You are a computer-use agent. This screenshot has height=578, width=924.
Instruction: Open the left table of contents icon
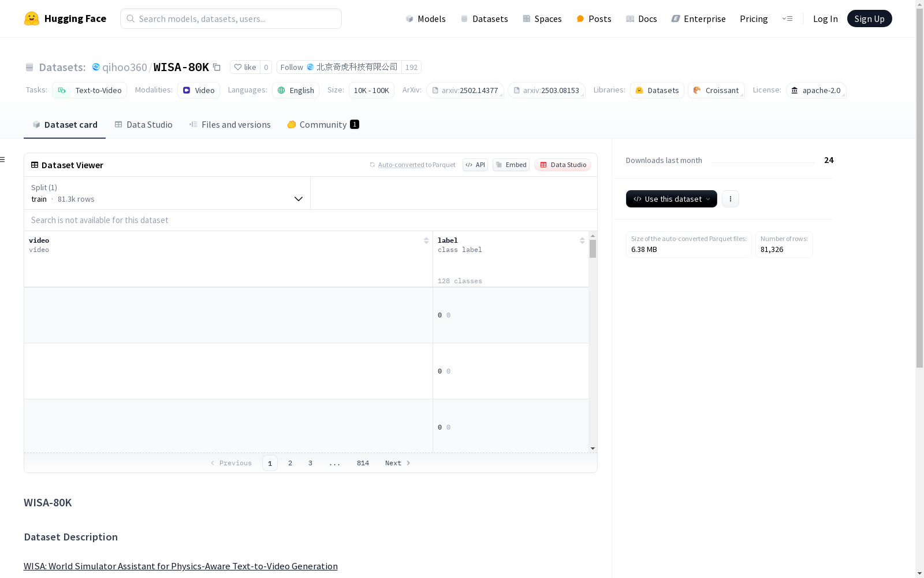tap(3, 160)
